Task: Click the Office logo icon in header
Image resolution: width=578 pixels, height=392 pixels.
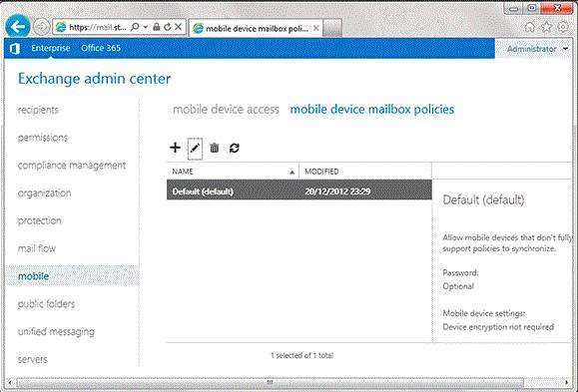Action: pos(15,48)
